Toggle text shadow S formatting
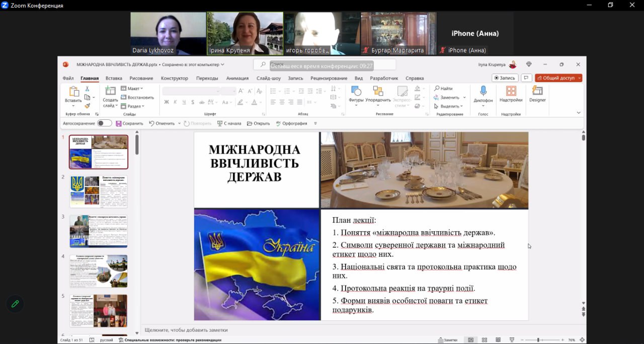The width and height of the screenshot is (644, 344). [193, 102]
